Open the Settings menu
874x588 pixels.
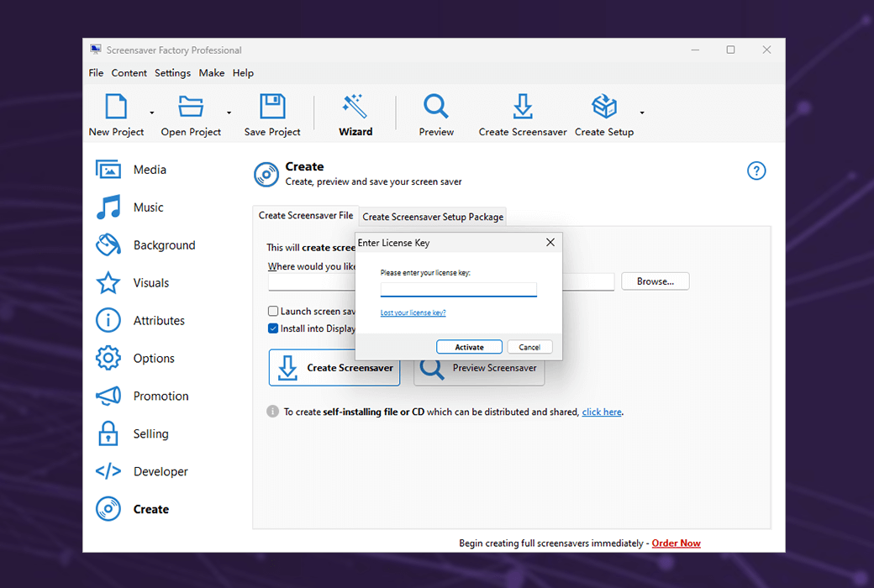[172, 73]
